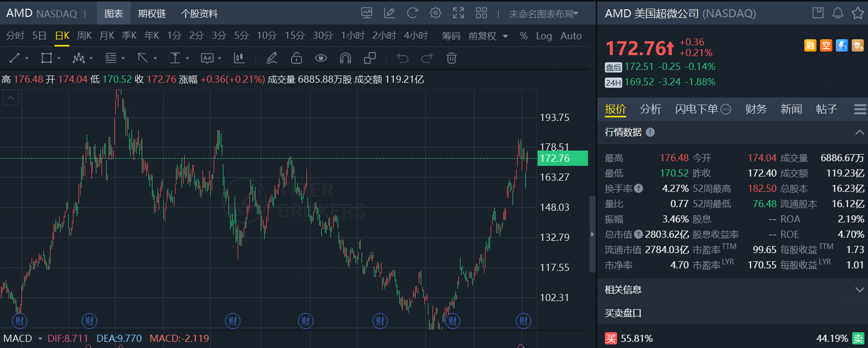This screenshot has width=868, height=348.
Task: Open the 分析 tab
Action: [x=651, y=109]
